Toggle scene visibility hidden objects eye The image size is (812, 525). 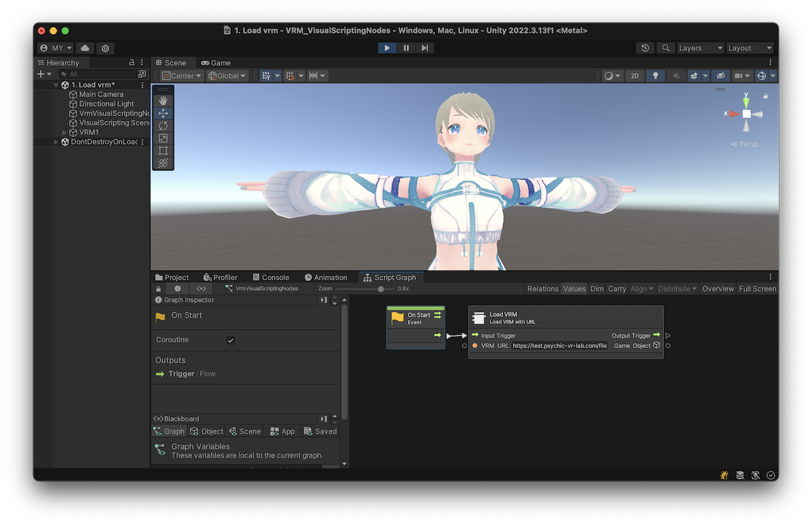click(719, 75)
